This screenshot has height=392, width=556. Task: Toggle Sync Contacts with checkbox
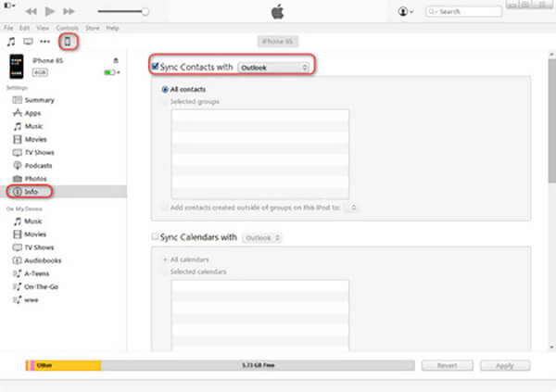click(155, 67)
